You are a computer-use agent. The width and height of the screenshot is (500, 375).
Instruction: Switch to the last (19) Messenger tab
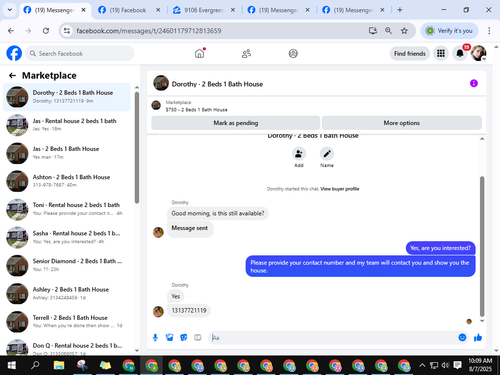353,10
